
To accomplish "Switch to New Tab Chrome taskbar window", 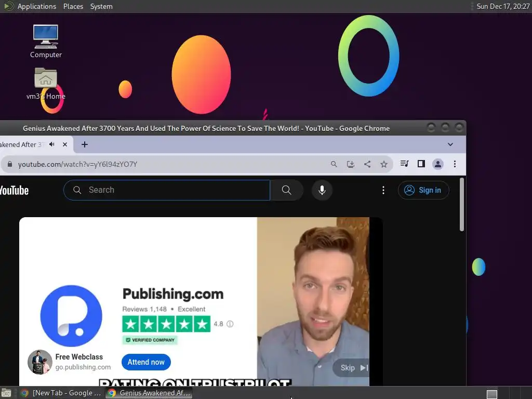I will [61, 393].
